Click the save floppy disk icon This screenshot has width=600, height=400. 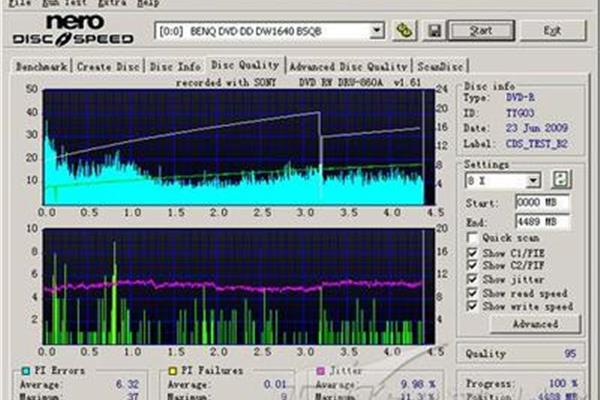[x=434, y=31]
